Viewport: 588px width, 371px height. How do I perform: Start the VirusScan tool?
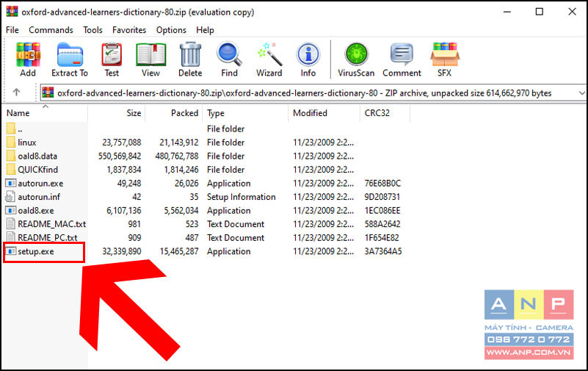pyautogui.click(x=356, y=55)
